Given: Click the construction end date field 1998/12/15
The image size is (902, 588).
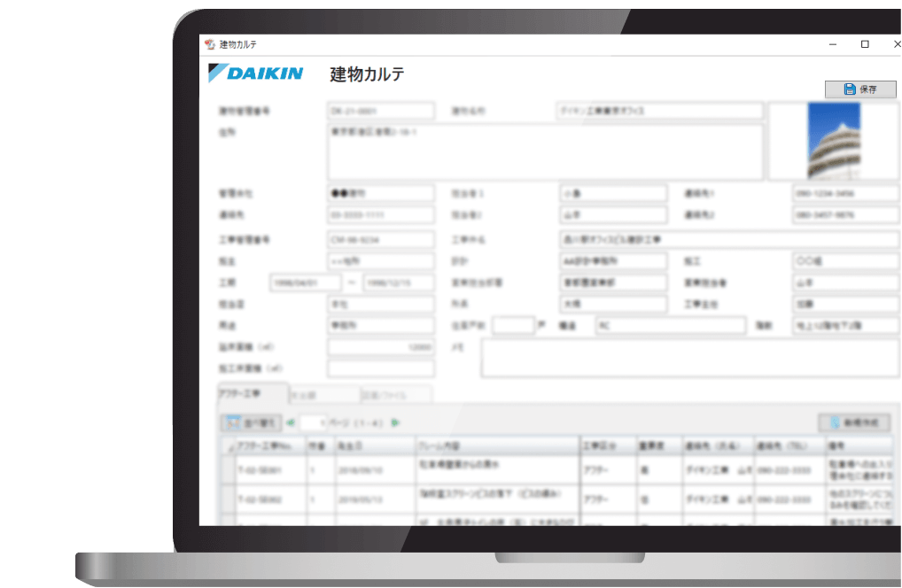Looking at the screenshot, I should click(399, 282).
